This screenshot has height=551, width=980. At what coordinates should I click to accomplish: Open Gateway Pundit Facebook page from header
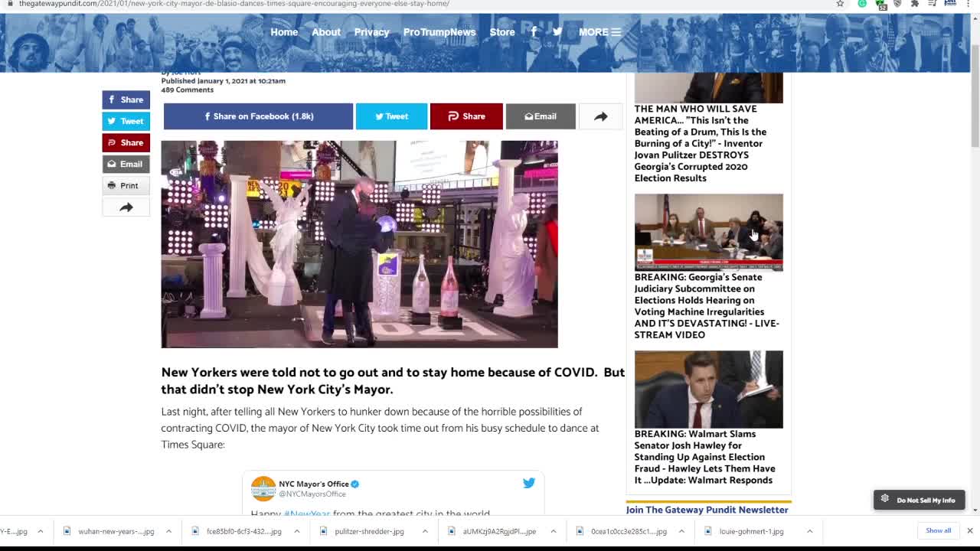pyautogui.click(x=534, y=32)
